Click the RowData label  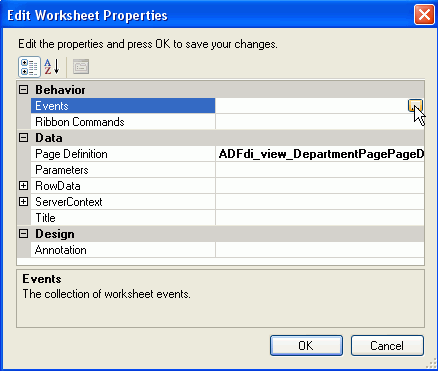[58, 186]
